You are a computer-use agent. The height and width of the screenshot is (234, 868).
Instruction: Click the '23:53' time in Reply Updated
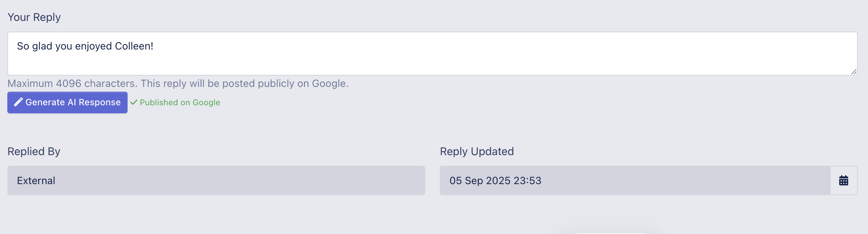coord(527,180)
